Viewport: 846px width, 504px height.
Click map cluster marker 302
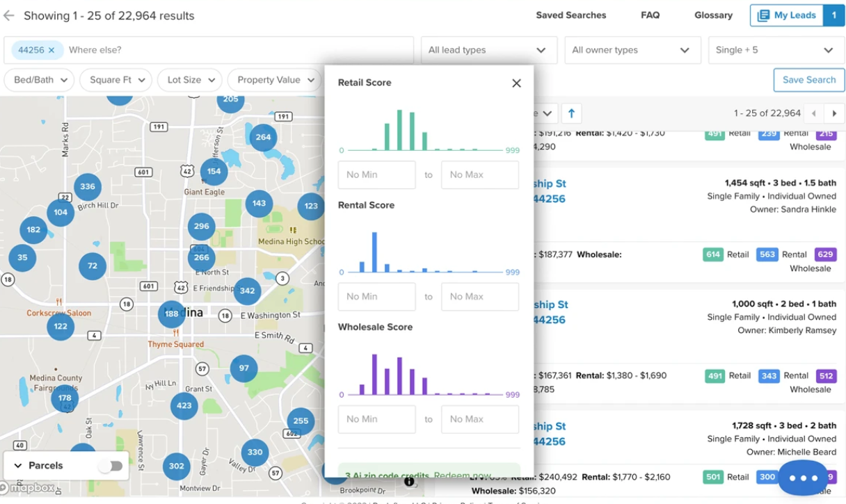[177, 466]
